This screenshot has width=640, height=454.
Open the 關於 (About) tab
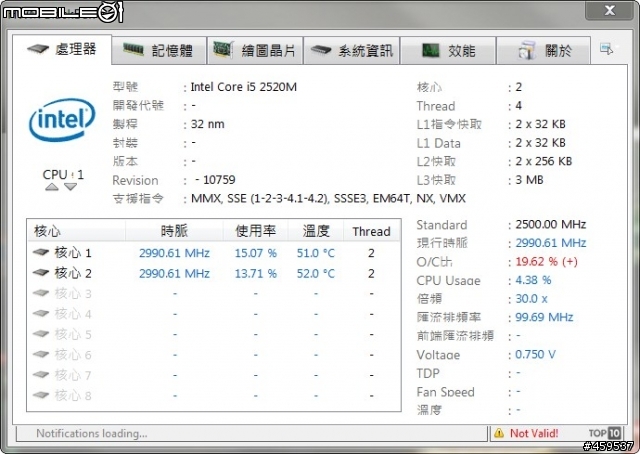point(543,51)
